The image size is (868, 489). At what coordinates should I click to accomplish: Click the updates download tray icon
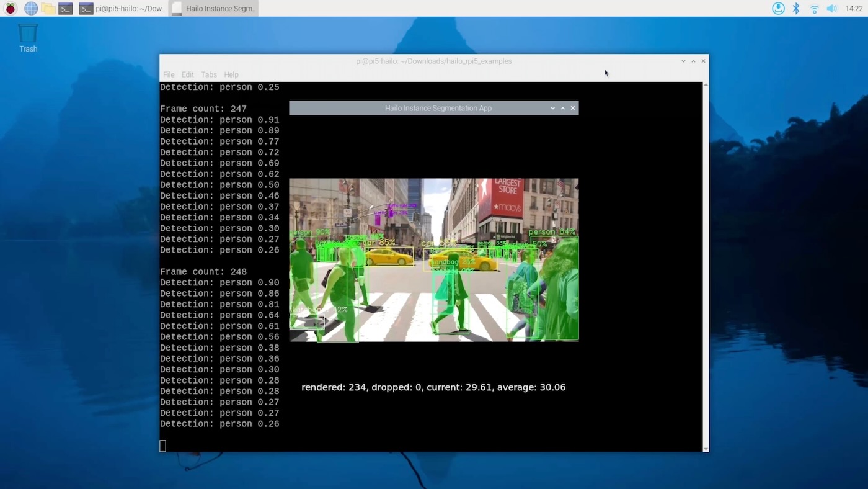[778, 9]
